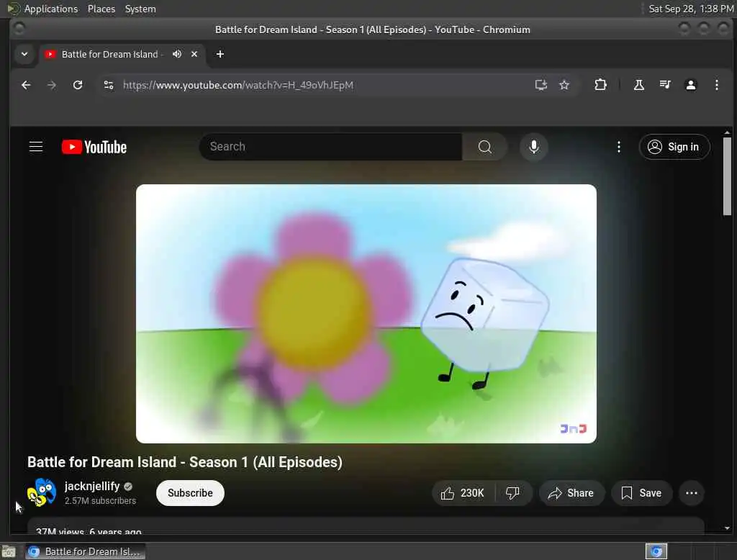The image size is (737, 560).
Task: Open the System menu
Action: click(140, 9)
